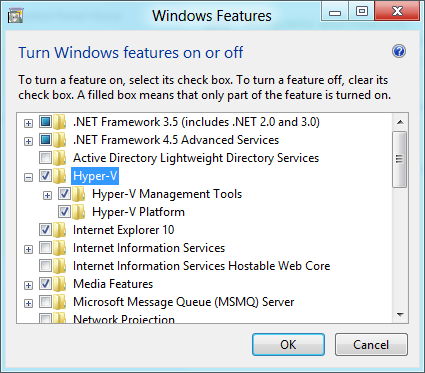425x373 pixels.
Task: Toggle the .NET Framework 4.5 Advanced Services checkbox
Action: point(45,140)
